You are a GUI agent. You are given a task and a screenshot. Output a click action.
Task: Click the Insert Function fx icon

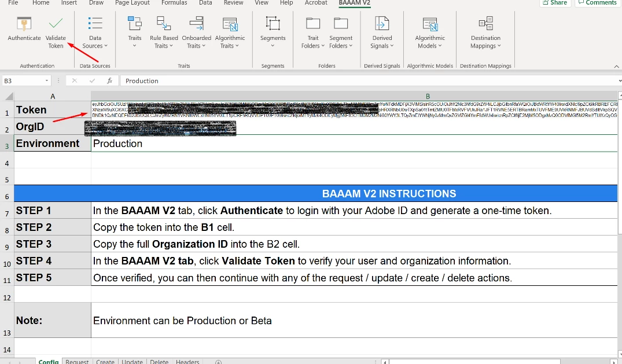point(109,80)
